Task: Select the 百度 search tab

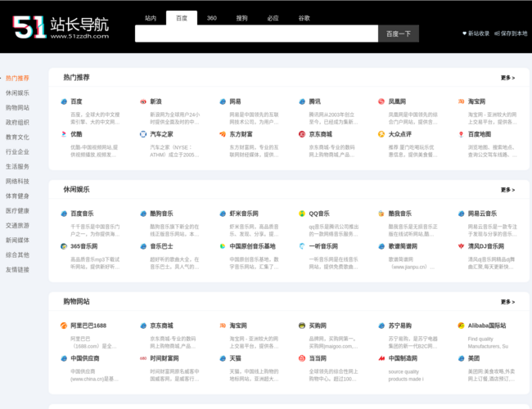Action: tap(182, 18)
